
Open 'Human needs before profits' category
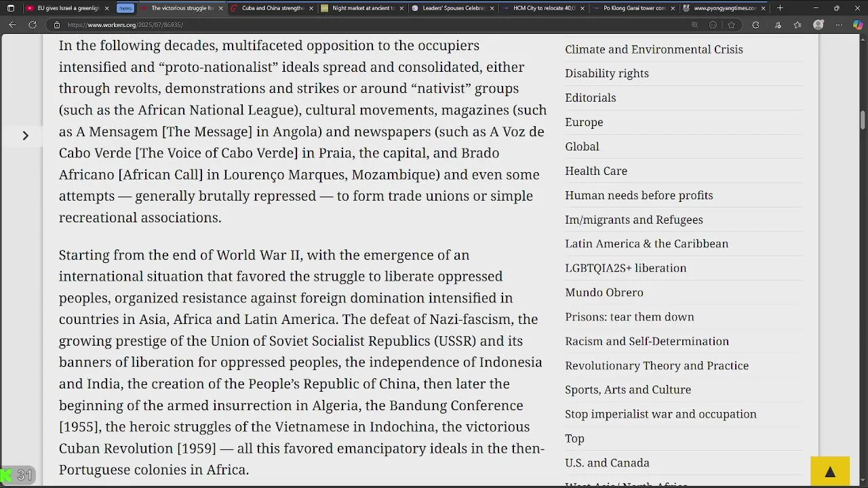pos(639,195)
